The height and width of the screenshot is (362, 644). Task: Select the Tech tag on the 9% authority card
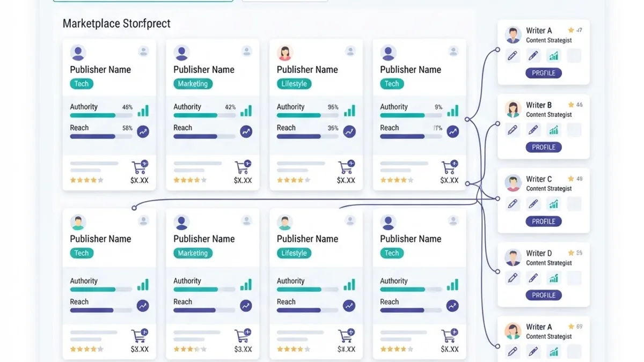pyautogui.click(x=392, y=84)
